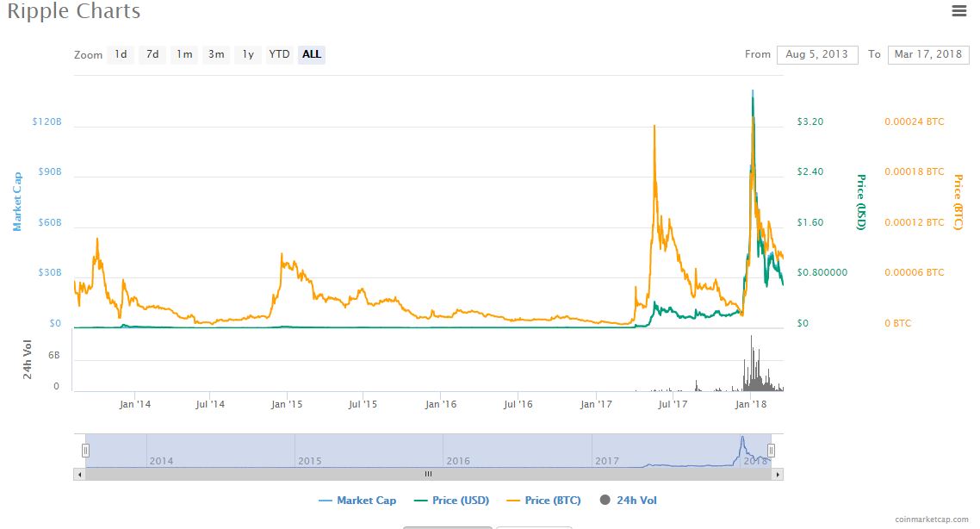Click the Market Cap axis title
This screenshot has width=980, height=529.
[17, 202]
